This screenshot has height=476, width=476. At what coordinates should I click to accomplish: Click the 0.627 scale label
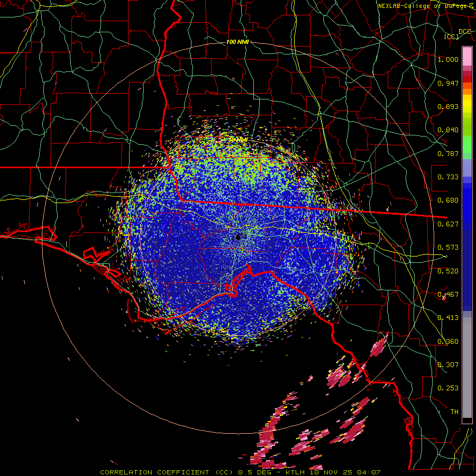tap(448, 224)
